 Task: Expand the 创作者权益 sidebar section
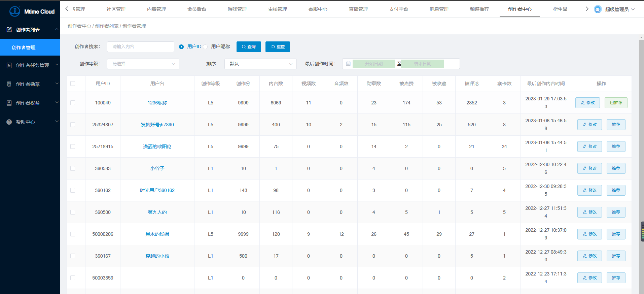point(57,102)
